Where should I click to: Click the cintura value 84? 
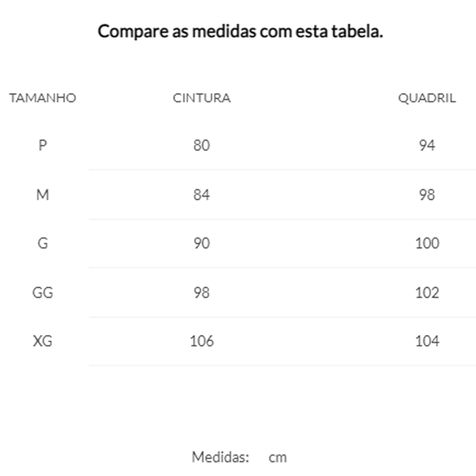[x=202, y=195]
